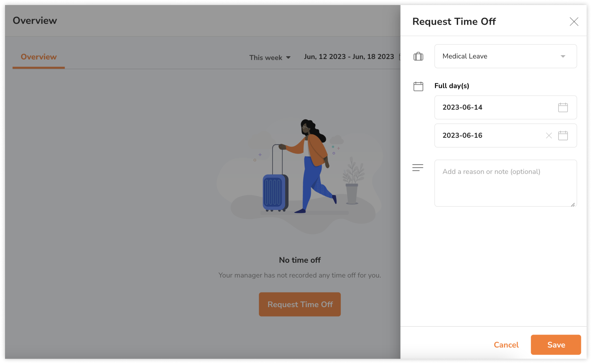The width and height of the screenshot is (592, 364).
Task: Click the briefcase leave-type icon
Action: click(418, 56)
